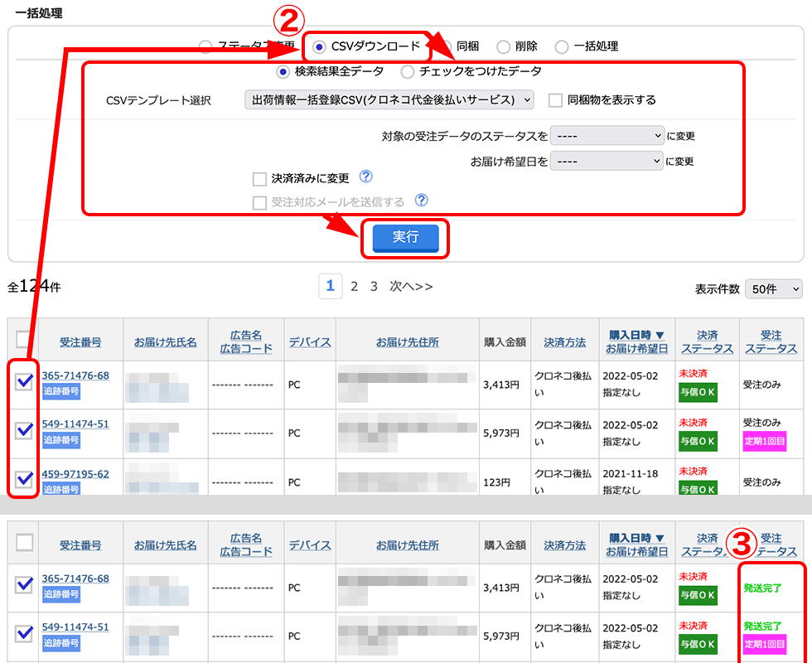Open help icon beside 決済済みに変更
Screen dimensions: 812x663
pyautogui.click(x=365, y=177)
